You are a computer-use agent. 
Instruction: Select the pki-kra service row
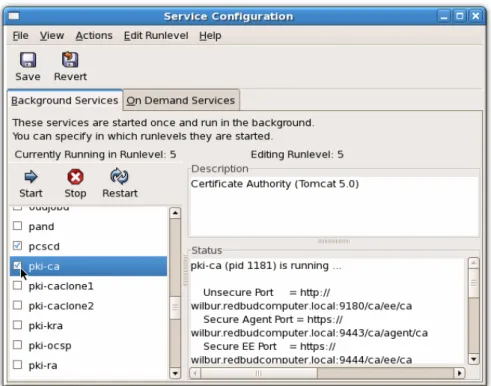[88, 326]
